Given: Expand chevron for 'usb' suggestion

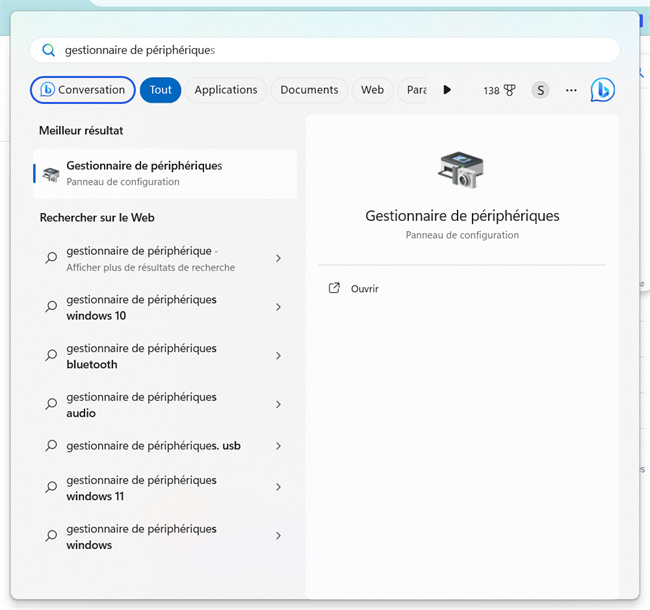Looking at the screenshot, I should (x=278, y=446).
